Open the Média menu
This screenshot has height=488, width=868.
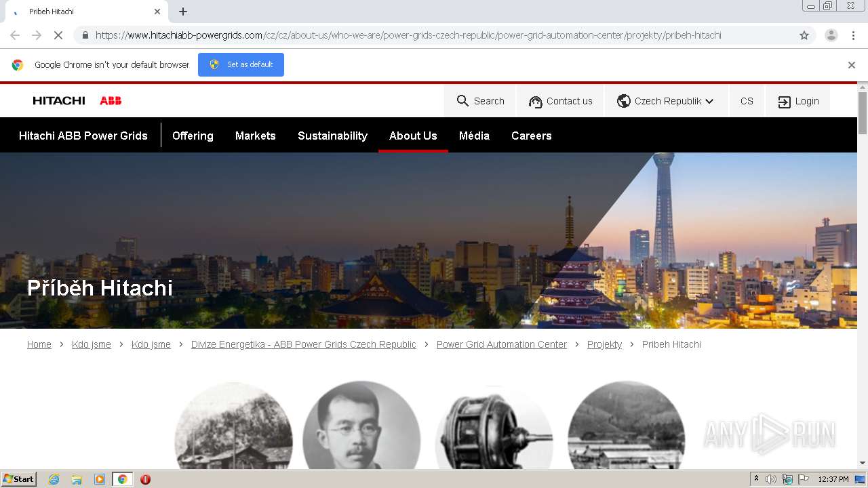pyautogui.click(x=474, y=136)
